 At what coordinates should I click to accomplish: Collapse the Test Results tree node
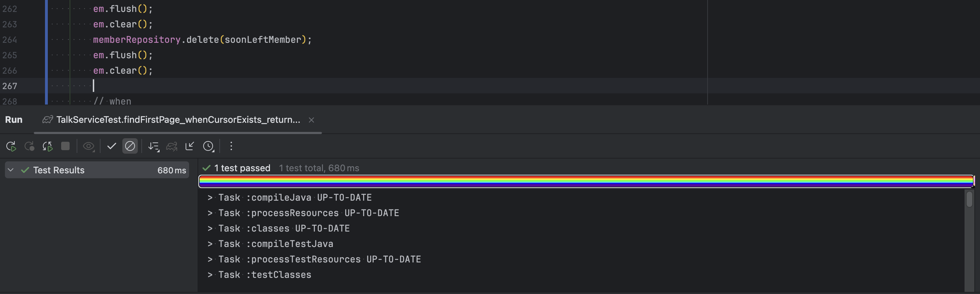(x=11, y=170)
